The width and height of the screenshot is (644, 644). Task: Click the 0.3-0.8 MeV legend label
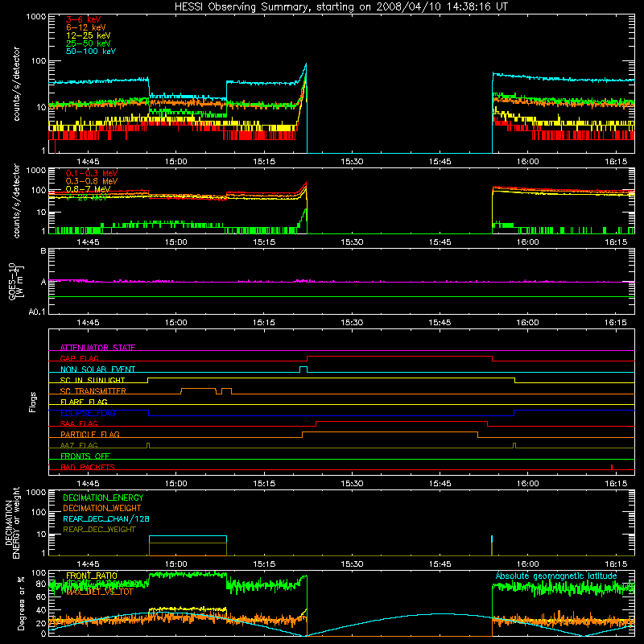click(92, 181)
